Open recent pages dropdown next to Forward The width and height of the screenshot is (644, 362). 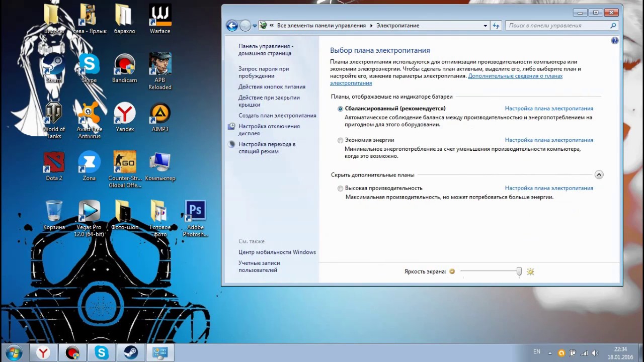point(255,26)
